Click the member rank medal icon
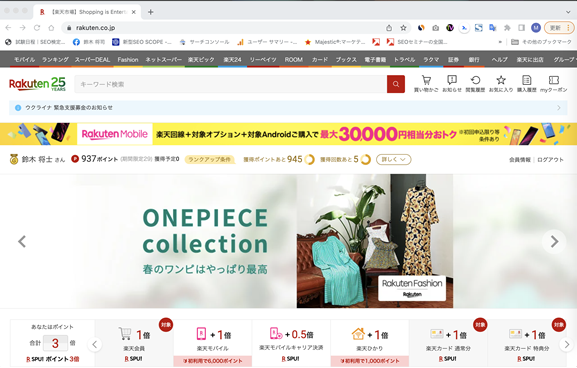Viewport: 577px width, 368px height. tap(14, 159)
